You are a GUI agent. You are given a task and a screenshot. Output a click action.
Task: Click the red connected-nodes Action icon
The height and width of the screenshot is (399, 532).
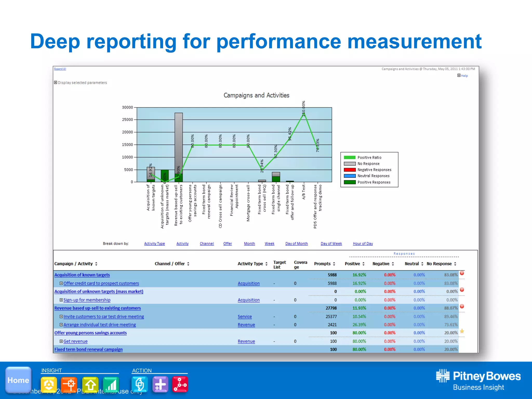point(180,384)
